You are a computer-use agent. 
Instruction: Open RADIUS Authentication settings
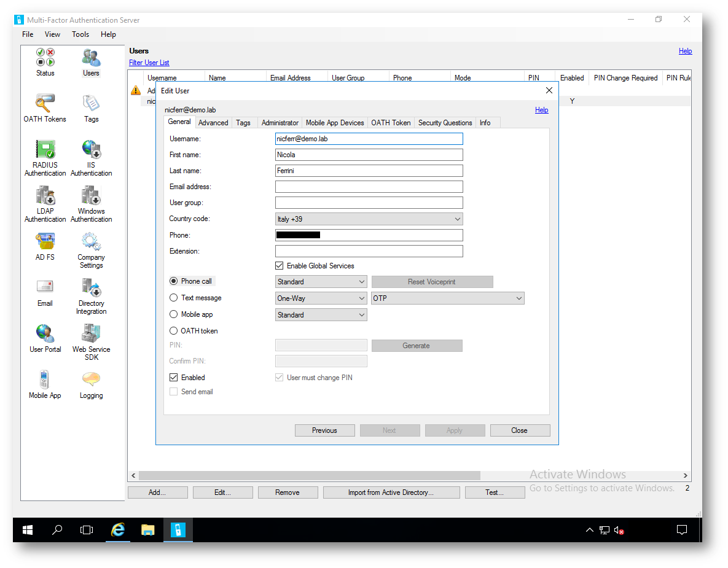[x=45, y=158]
